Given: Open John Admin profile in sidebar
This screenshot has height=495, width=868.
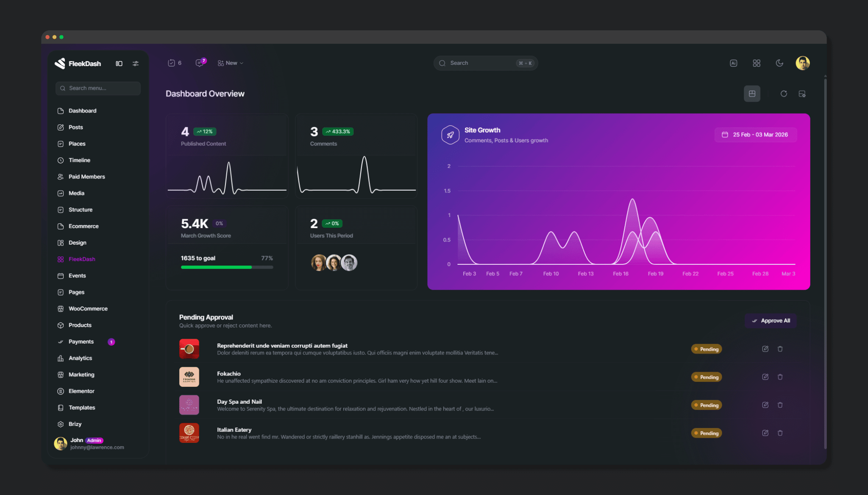Looking at the screenshot, I should click(x=90, y=444).
